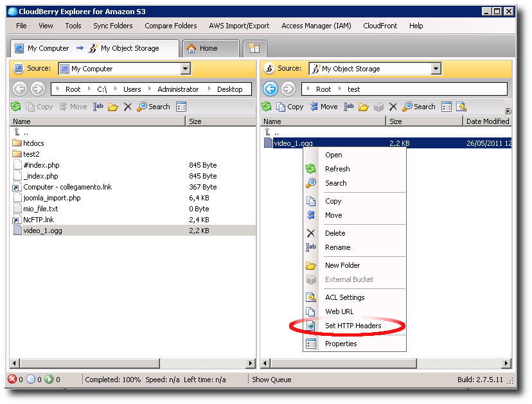The width and height of the screenshot is (532, 404).
Task: Click test in right breadcrumb path
Action: coord(353,89)
